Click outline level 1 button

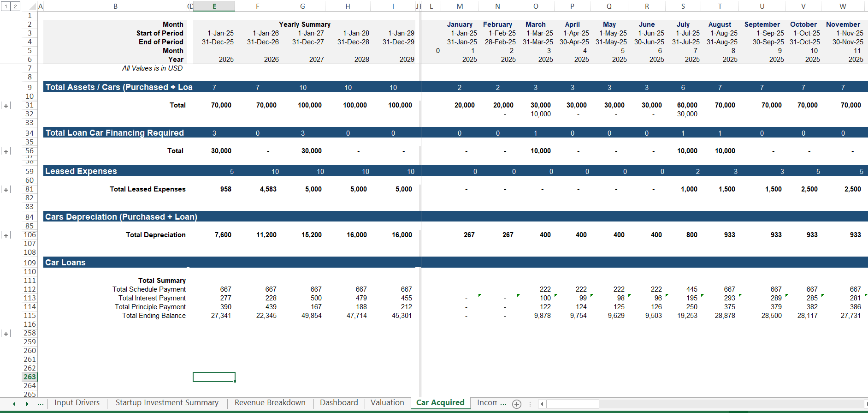pyautogui.click(x=6, y=6)
